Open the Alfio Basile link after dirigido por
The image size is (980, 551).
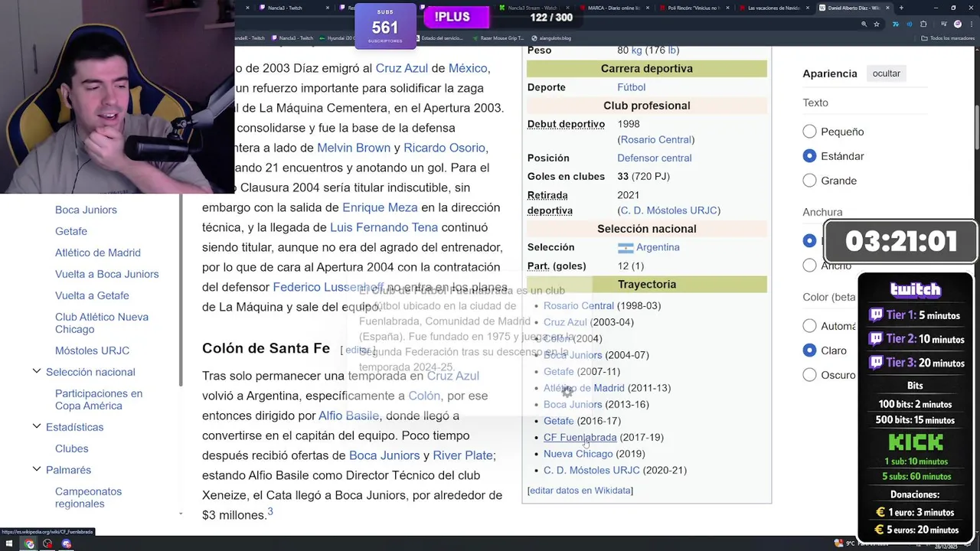pos(348,416)
